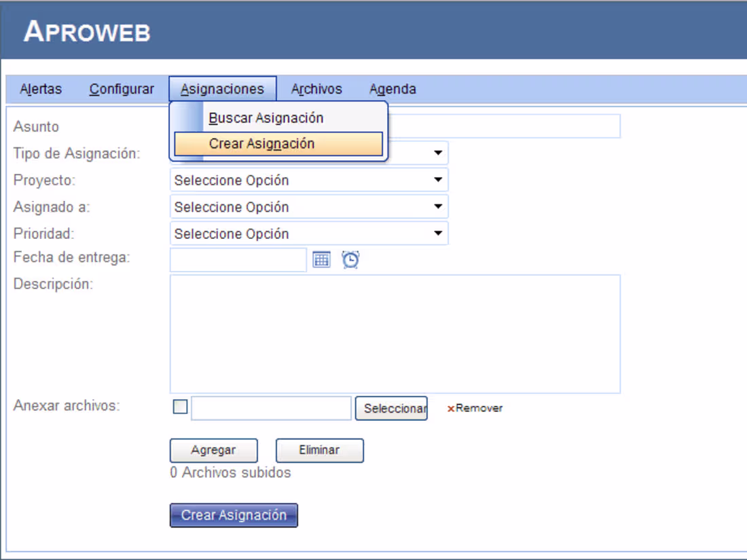Enable the checkbox next to Anexar archivos
This screenshot has height=560, width=747.
(x=179, y=406)
